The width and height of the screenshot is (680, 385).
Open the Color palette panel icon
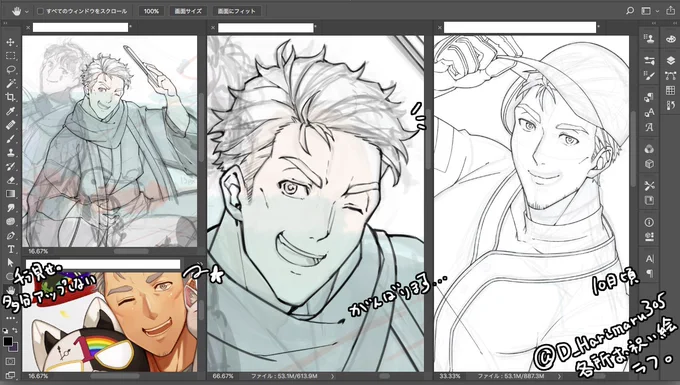click(x=670, y=39)
